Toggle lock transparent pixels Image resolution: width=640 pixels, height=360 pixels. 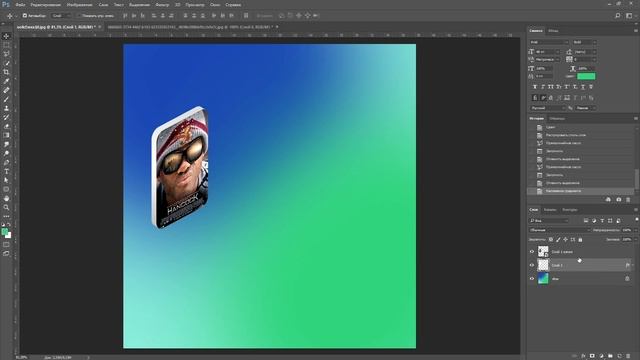(551, 240)
